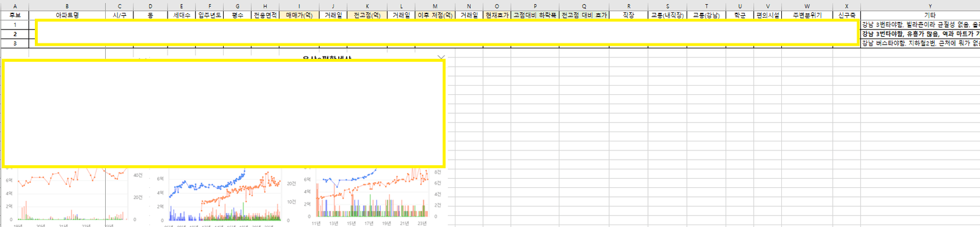Click the 평수 header cell
This screenshot has height=227, width=980.
[237, 15]
